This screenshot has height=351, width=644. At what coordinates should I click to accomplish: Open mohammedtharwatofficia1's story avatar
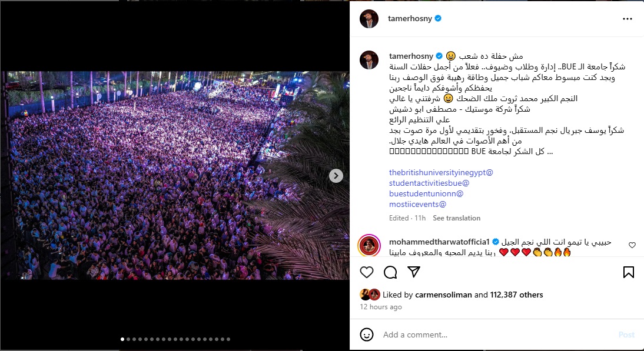[x=369, y=246]
